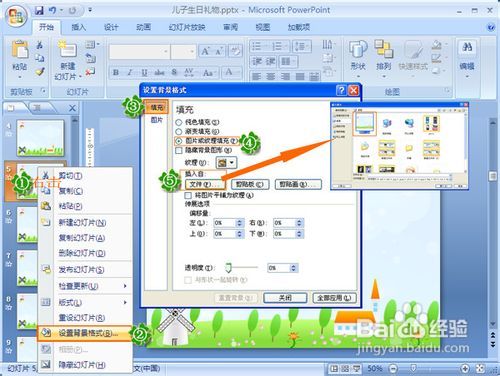
Task: Click the Save icon in quick access toolbar
Action: tap(39, 10)
